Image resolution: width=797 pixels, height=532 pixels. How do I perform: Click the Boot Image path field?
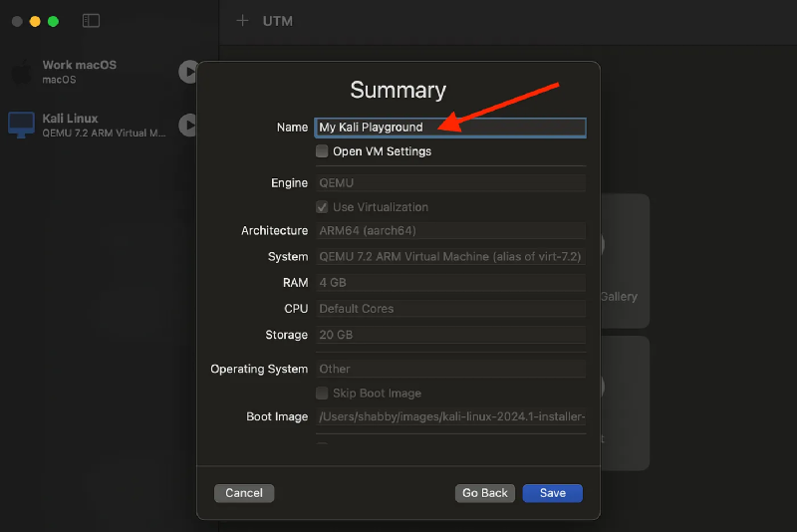tap(450, 416)
